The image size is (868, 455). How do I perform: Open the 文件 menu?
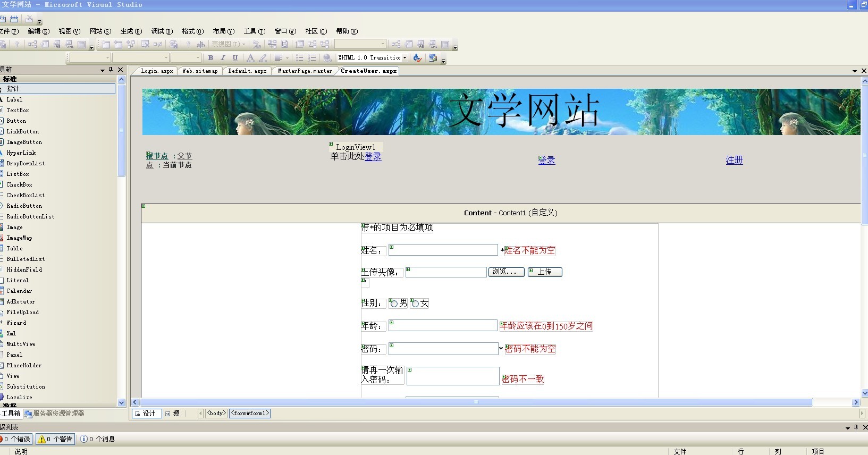coord(10,31)
